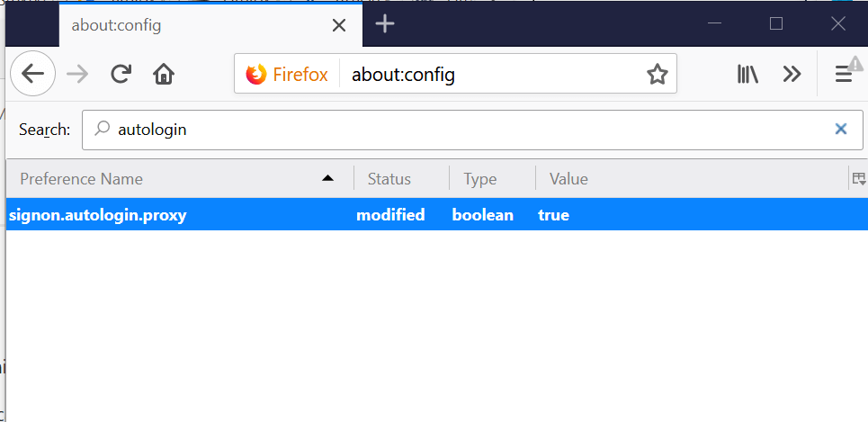Screen dimensions: 868x422
Task: Sort by Status column header
Action: click(x=389, y=179)
